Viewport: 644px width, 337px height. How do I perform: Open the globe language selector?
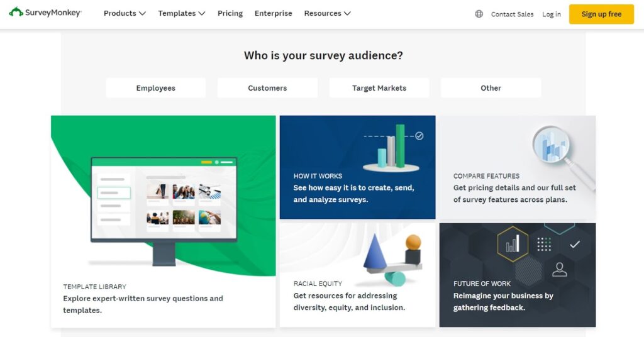pos(479,14)
